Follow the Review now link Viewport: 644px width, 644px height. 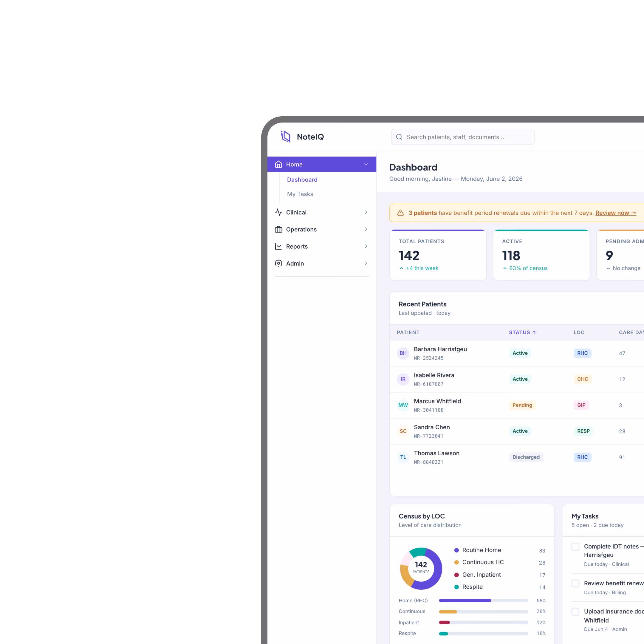click(x=616, y=213)
